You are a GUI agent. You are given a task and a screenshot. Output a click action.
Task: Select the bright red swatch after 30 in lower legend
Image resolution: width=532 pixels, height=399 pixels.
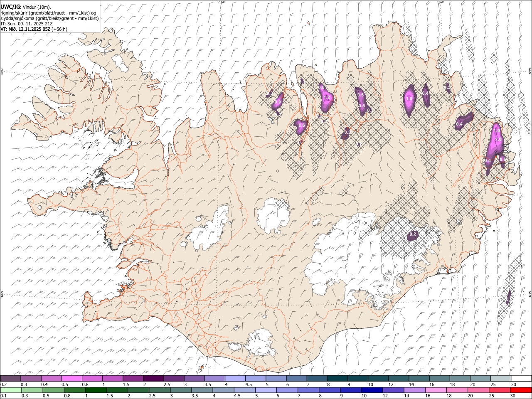coord(520,390)
